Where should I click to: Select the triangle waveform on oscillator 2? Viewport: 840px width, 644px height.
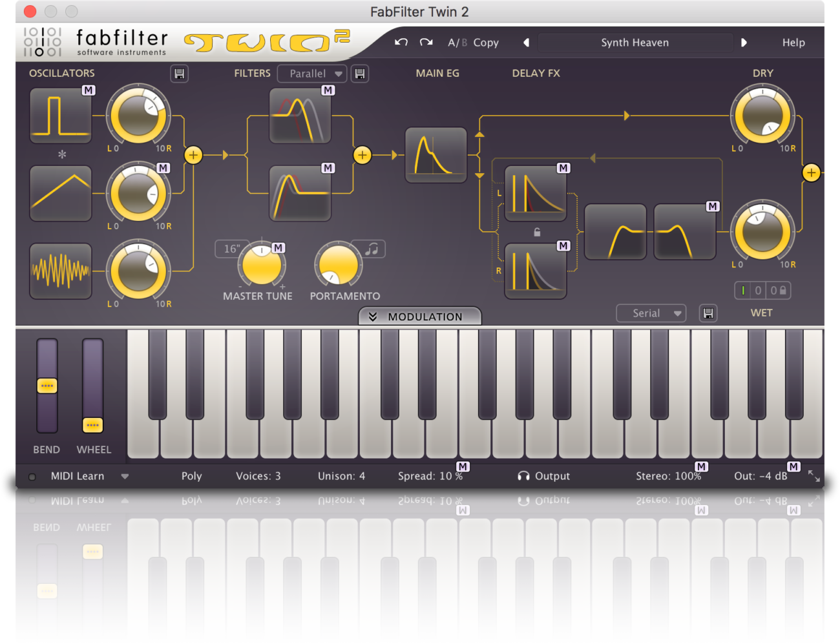[x=61, y=194]
